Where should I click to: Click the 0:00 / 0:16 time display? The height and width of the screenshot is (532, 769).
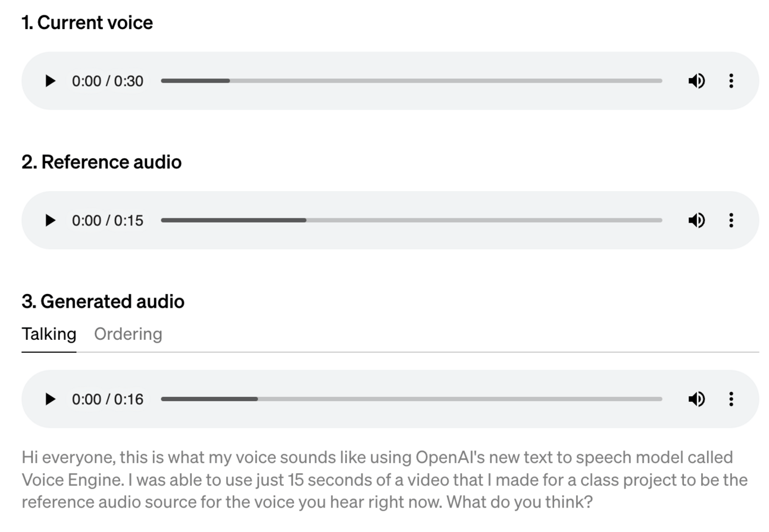tap(108, 399)
